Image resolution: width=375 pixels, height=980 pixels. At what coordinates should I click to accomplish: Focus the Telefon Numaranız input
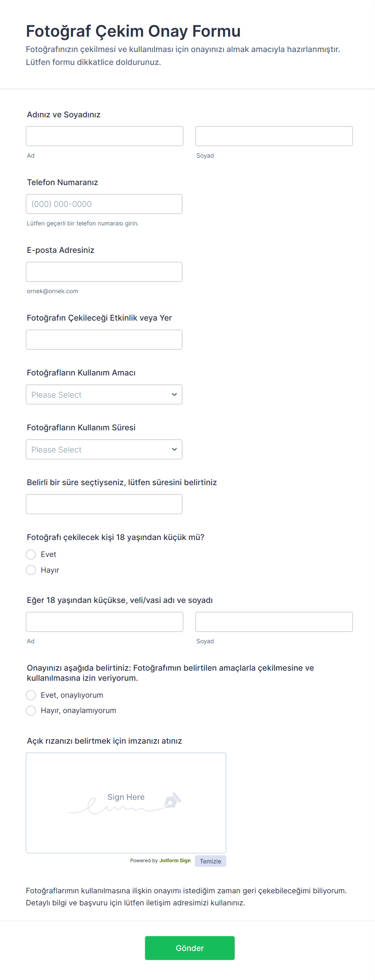(x=104, y=204)
